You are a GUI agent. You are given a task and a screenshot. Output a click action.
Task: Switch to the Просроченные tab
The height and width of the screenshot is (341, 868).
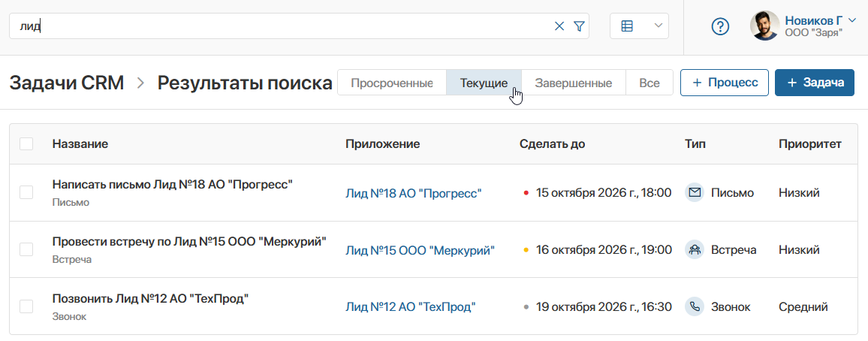[x=392, y=83]
